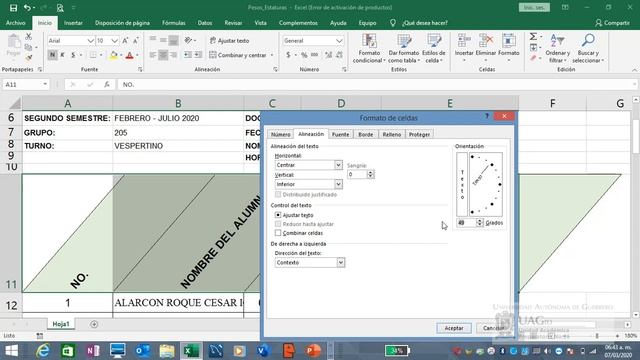Open the Combinar y centrar dropdown arrow

(x=272, y=55)
